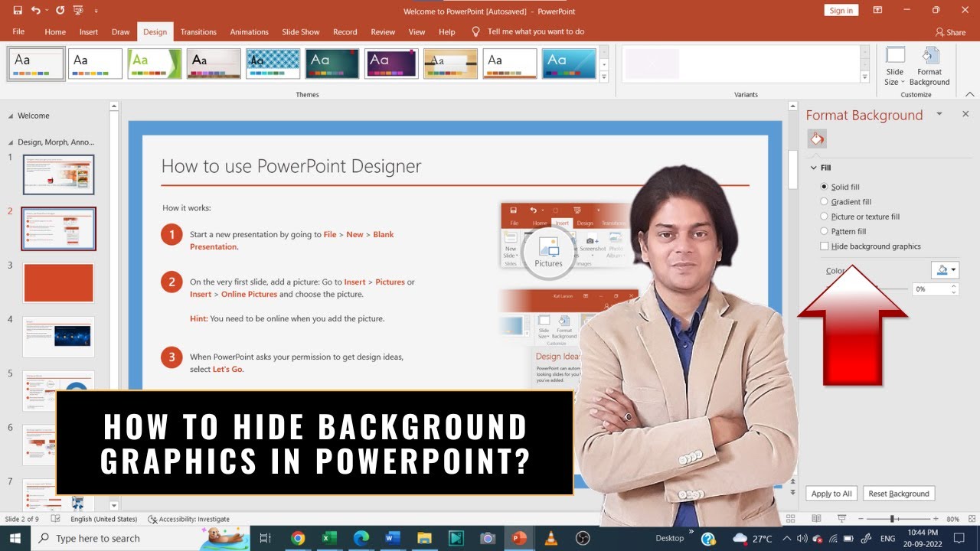Go to the Transitions tab

198,32
